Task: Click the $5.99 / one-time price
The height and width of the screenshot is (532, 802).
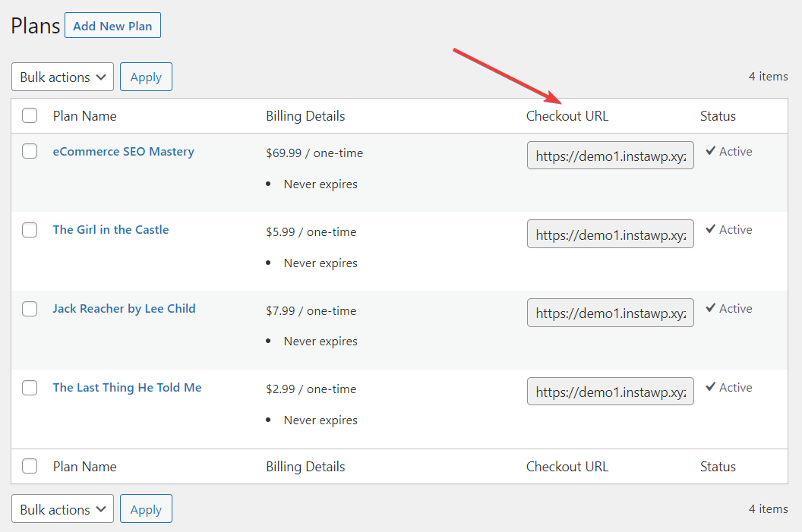Action: 311,232
